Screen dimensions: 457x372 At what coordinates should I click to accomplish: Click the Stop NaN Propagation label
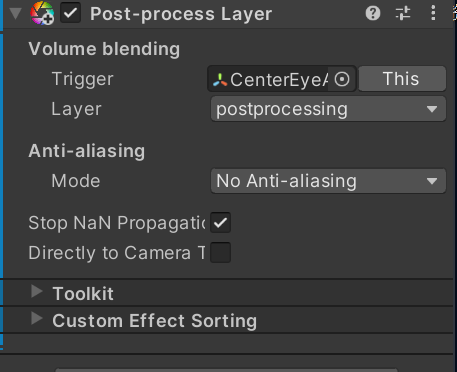pos(117,223)
